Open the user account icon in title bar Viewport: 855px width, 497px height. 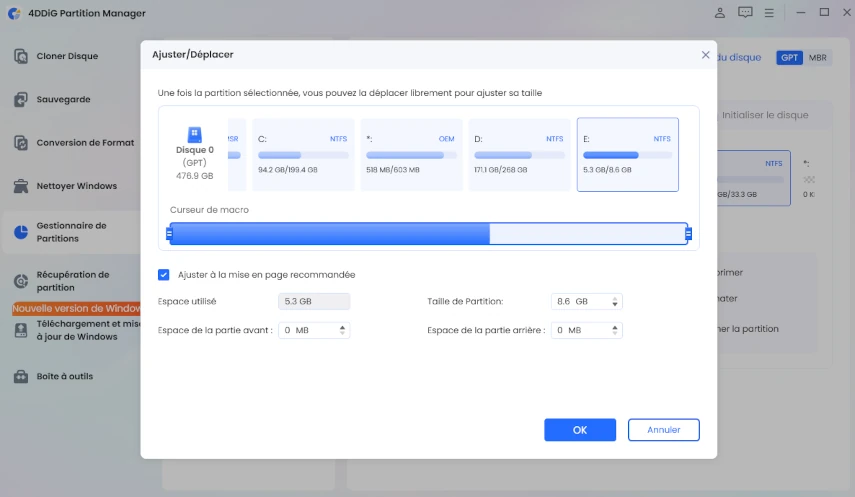720,13
